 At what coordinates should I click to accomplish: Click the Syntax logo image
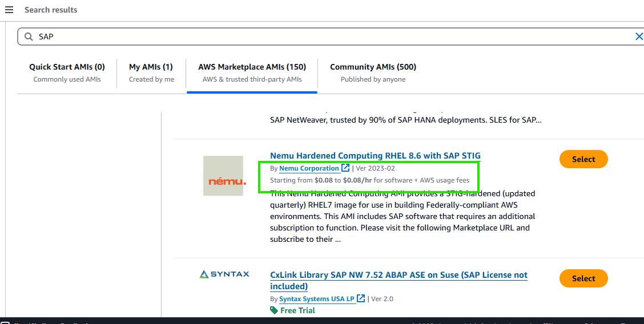pos(224,274)
